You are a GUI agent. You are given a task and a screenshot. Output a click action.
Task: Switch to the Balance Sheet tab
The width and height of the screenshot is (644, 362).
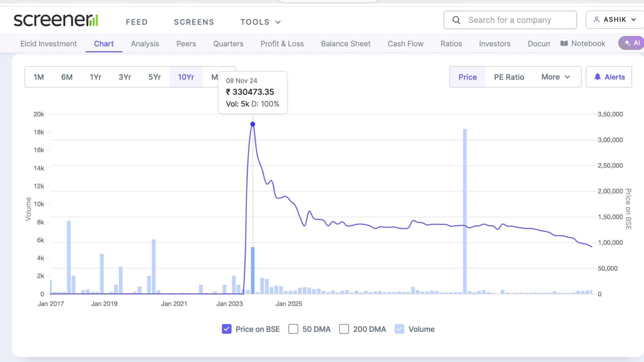coord(346,44)
